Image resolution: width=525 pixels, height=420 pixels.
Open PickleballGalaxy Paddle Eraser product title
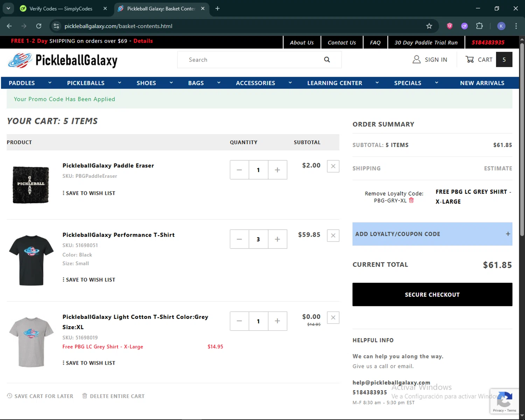pos(108,166)
